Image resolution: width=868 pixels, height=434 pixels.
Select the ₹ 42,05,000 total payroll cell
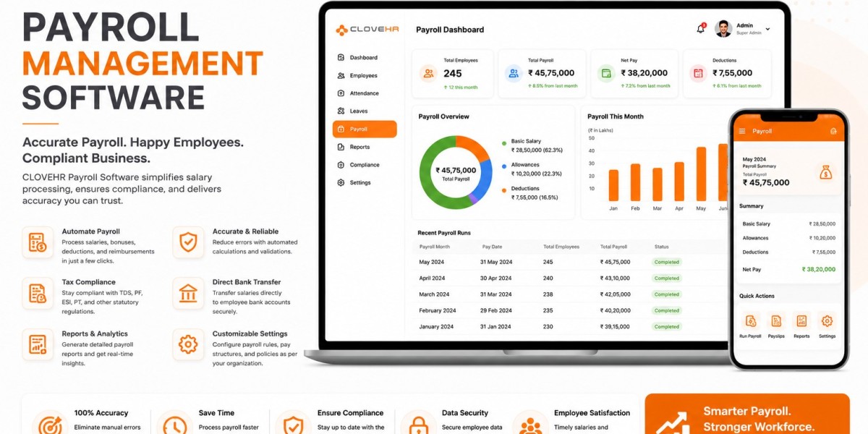coord(615,294)
